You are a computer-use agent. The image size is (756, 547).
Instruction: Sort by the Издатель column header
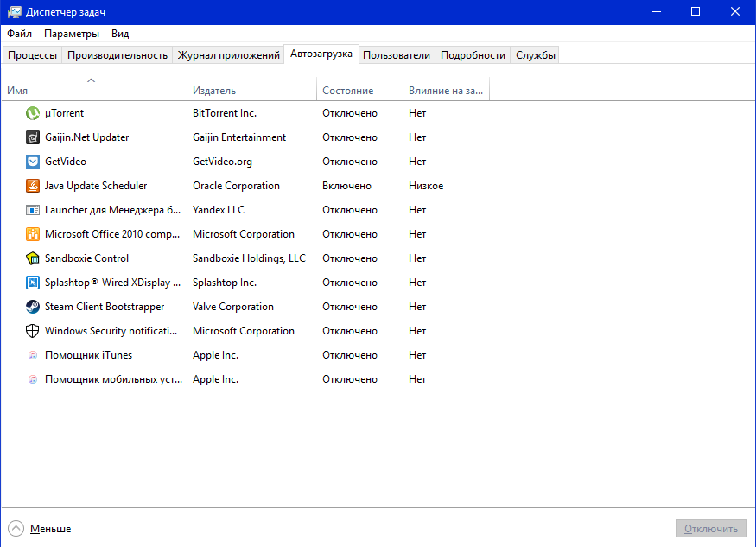point(251,89)
